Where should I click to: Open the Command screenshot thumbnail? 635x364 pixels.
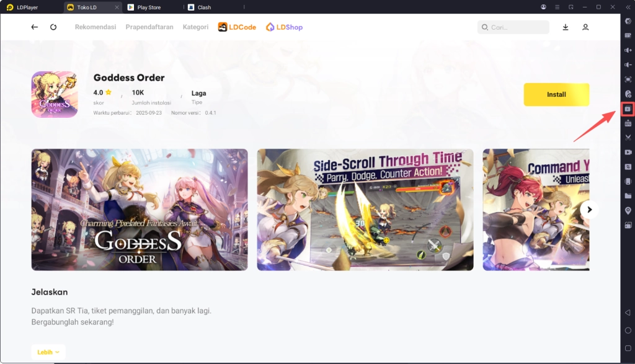[536, 210]
